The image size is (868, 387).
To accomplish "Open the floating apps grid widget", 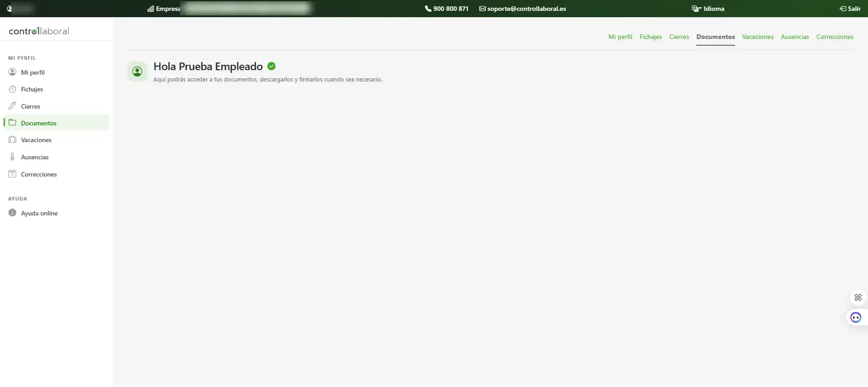I will [858, 297].
